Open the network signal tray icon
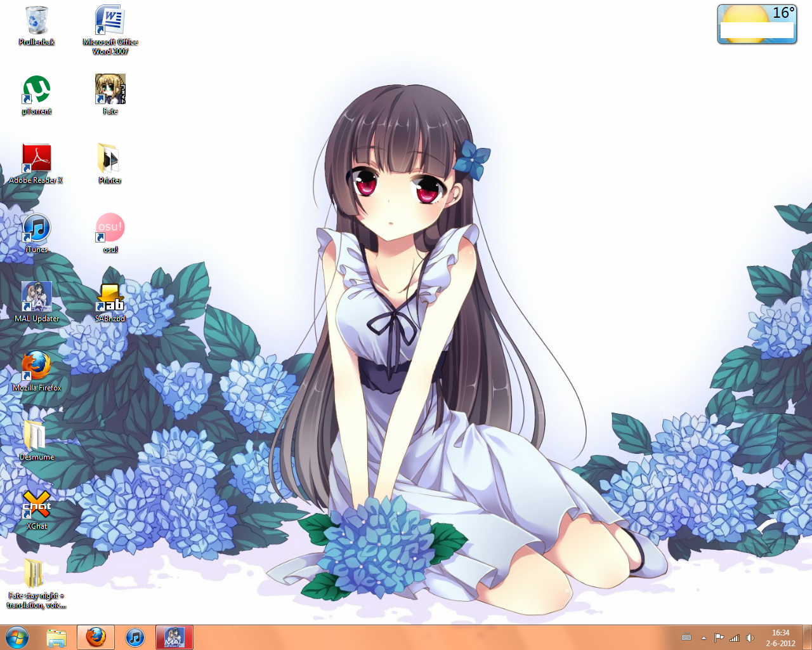The width and height of the screenshot is (812, 650). 735,638
